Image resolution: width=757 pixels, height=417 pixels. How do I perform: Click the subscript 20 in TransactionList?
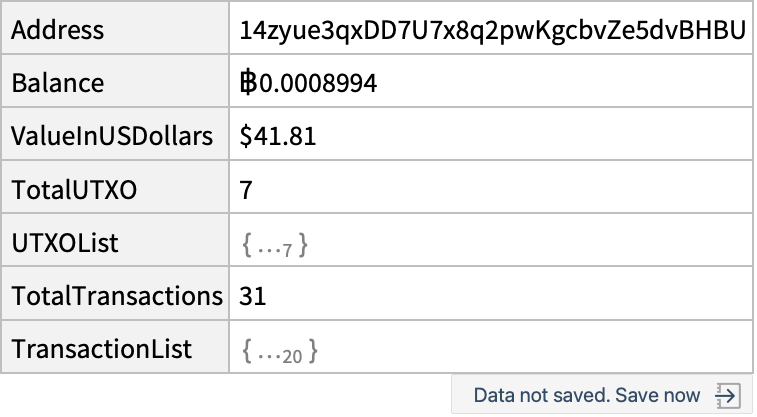[x=292, y=357]
